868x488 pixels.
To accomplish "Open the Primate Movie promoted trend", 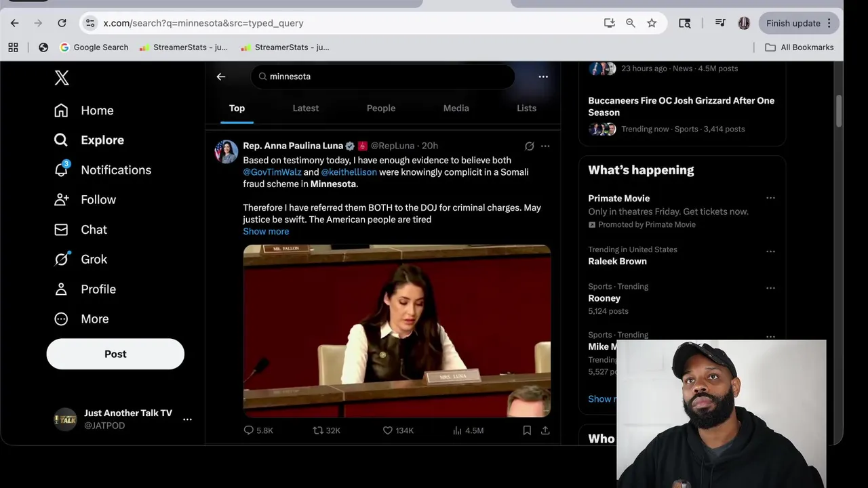I will click(x=618, y=199).
